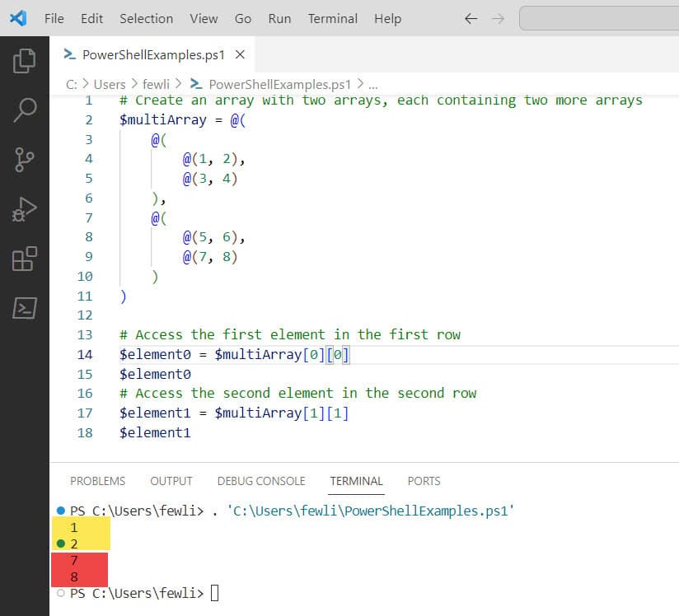Open the Run menu

pyautogui.click(x=279, y=18)
